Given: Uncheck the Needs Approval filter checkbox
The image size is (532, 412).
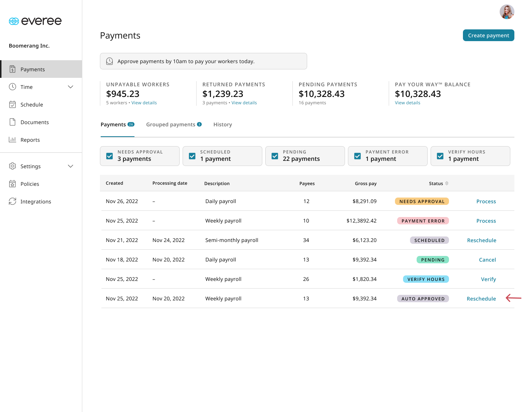Looking at the screenshot, I should 109,156.
